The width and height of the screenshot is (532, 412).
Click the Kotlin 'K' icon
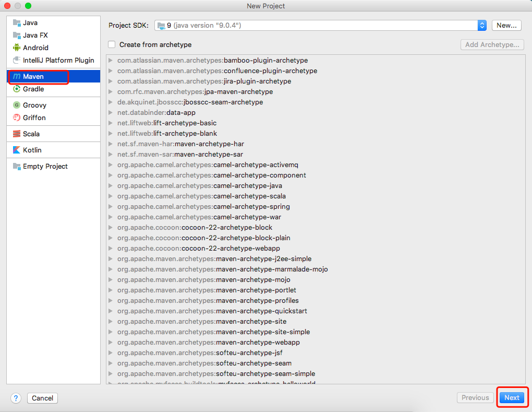pyautogui.click(x=17, y=150)
